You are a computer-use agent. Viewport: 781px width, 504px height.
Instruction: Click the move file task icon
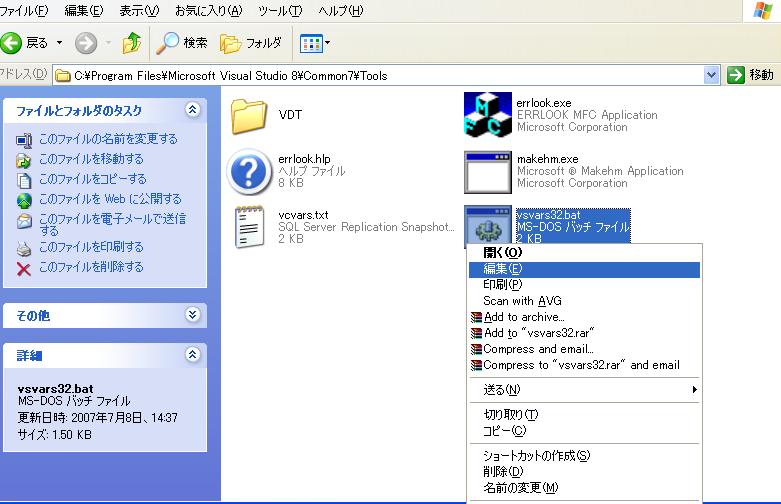click(23, 160)
